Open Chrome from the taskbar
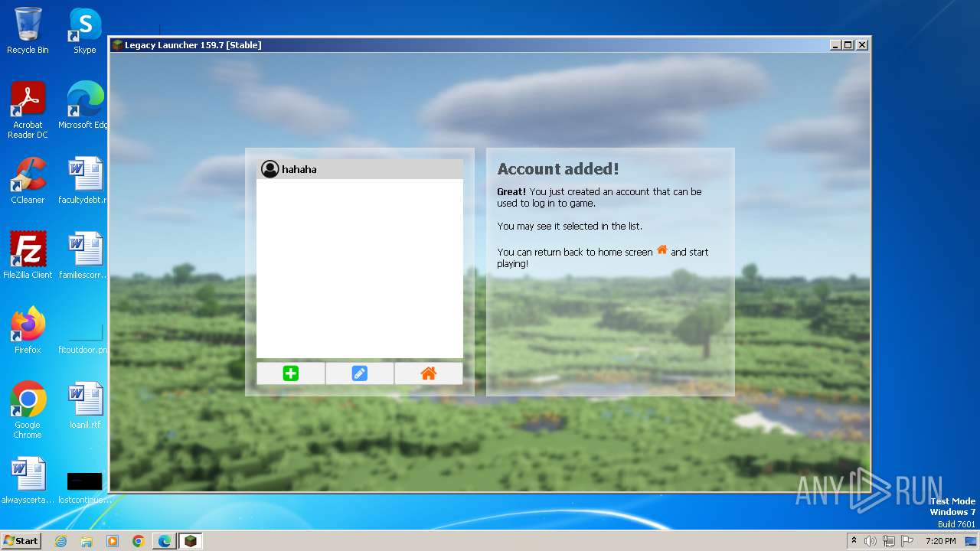Screen dimensions: 980x551 tap(139, 541)
